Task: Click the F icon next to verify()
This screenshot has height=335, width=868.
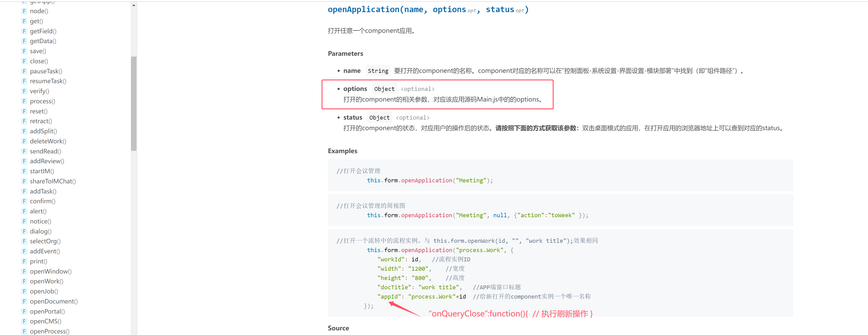Action: [x=24, y=91]
